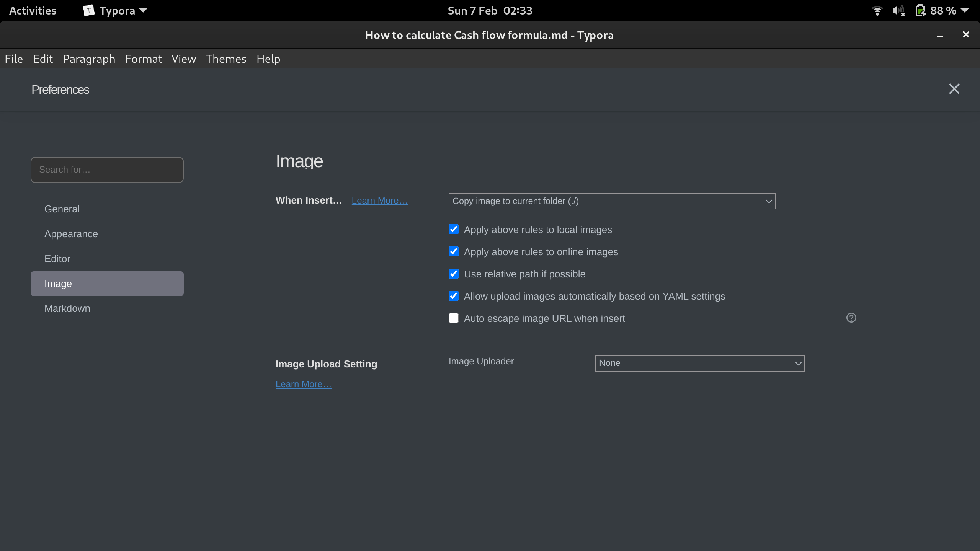Close the Preferences panel with X icon
The image size is (980, 551).
tap(954, 89)
